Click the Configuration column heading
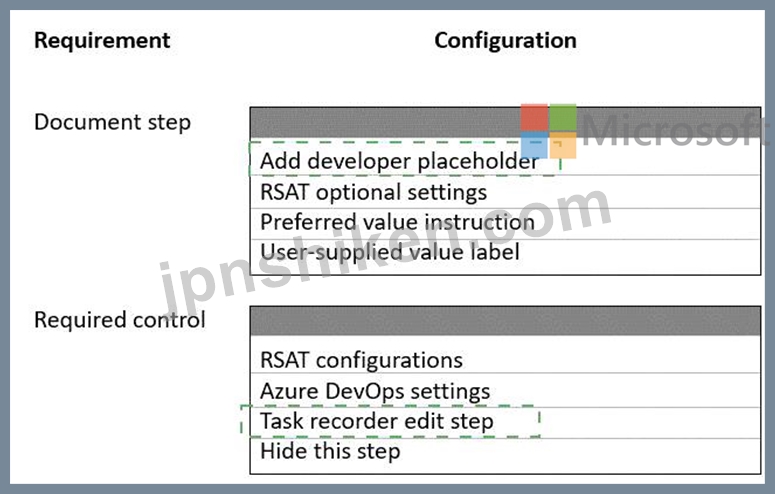Screen dimensions: 775x494 click(x=505, y=41)
